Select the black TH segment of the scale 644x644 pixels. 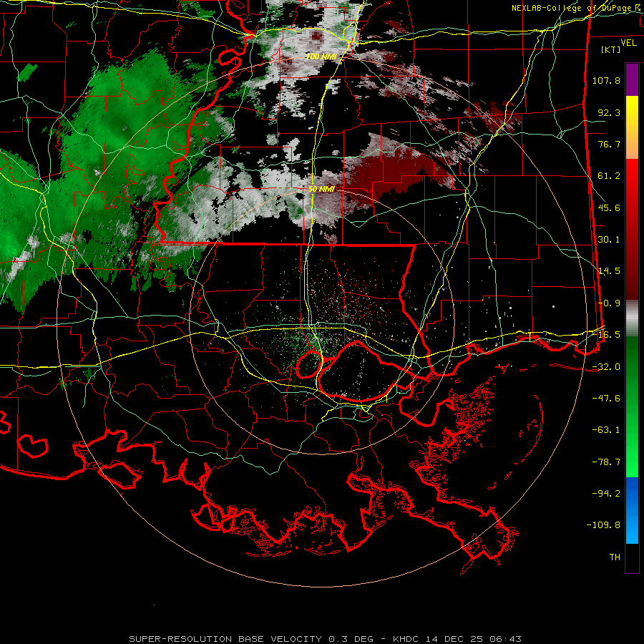632,557
